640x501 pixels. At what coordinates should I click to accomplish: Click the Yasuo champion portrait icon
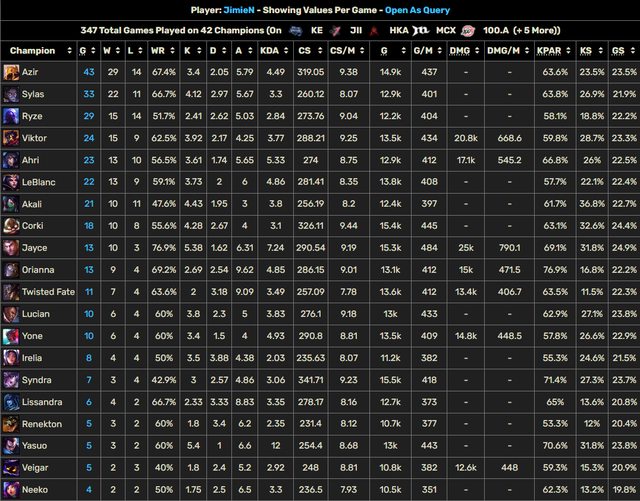click(x=11, y=446)
